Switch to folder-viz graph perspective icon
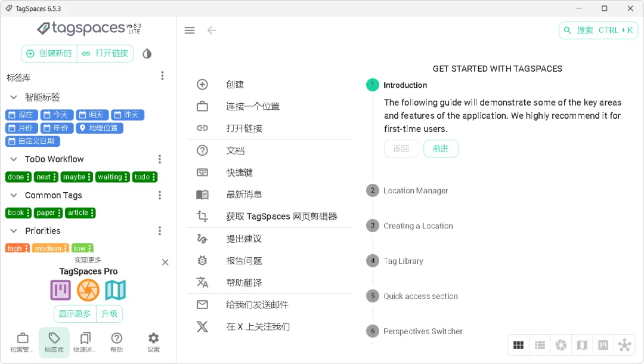This screenshot has height=364, width=644. [624, 345]
